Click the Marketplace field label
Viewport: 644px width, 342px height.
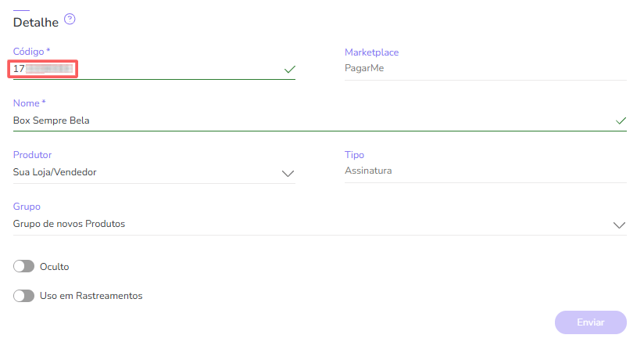372,52
